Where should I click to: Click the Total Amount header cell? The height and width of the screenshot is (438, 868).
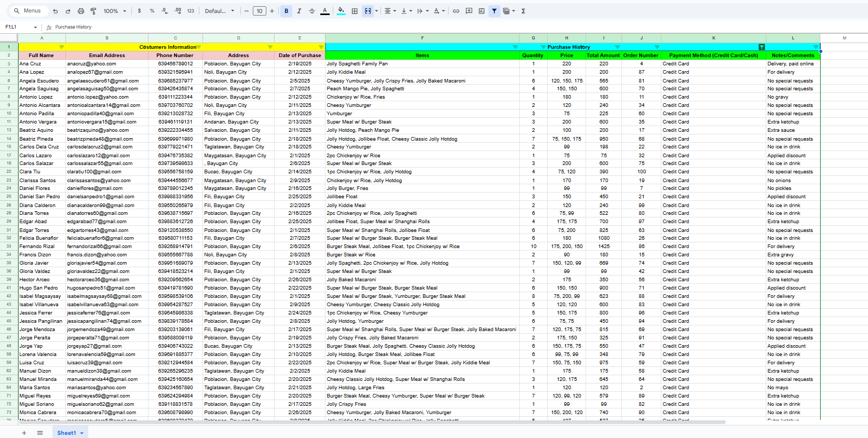(x=603, y=56)
